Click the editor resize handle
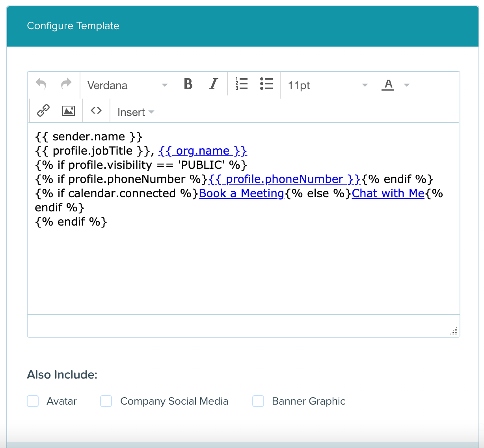 click(x=454, y=331)
